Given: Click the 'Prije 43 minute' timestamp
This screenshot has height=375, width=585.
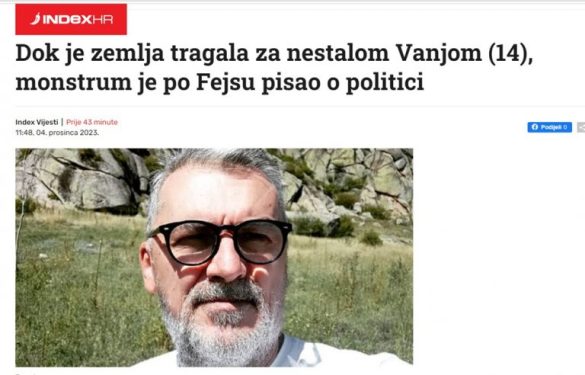Looking at the screenshot, I should tap(92, 122).
